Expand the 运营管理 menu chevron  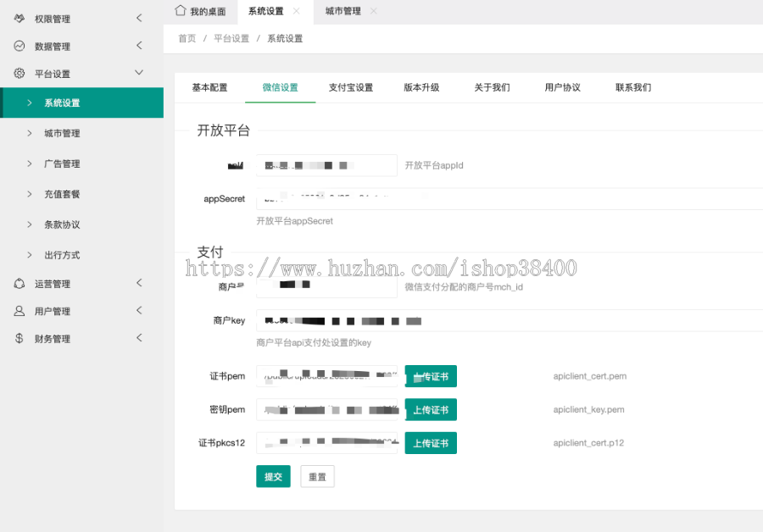tap(139, 283)
